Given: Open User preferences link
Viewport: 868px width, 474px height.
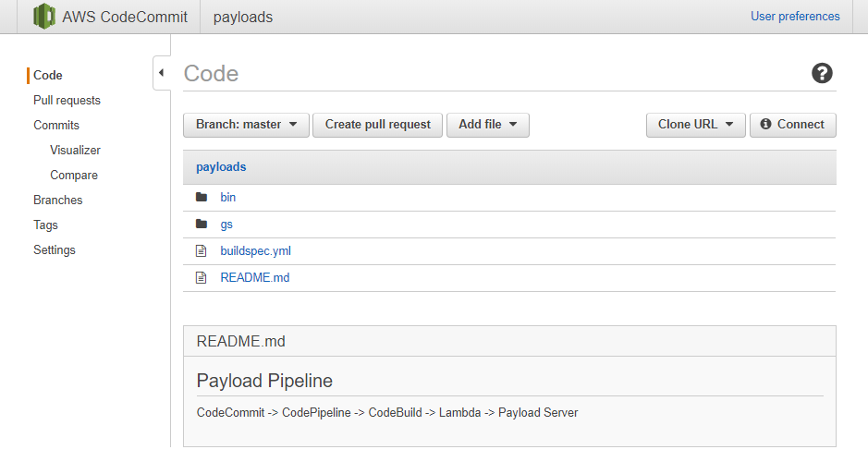Looking at the screenshot, I should click(x=795, y=16).
